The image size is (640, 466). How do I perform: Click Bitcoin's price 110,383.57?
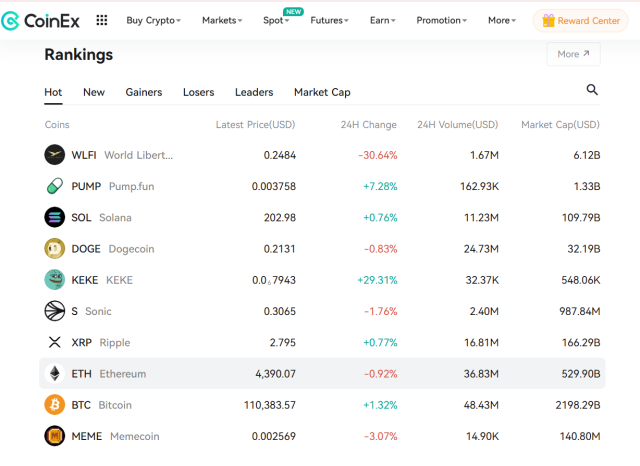[270, 405]
